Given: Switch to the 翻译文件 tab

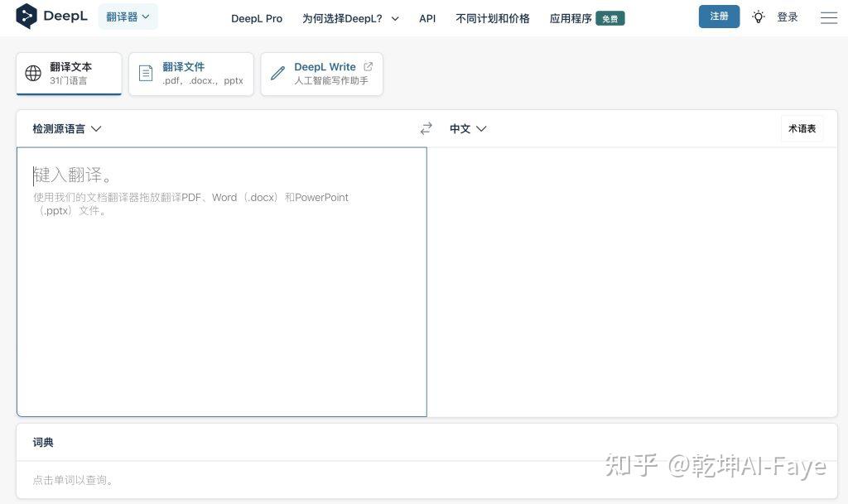Looking at the screenshot, I should 191,74.
